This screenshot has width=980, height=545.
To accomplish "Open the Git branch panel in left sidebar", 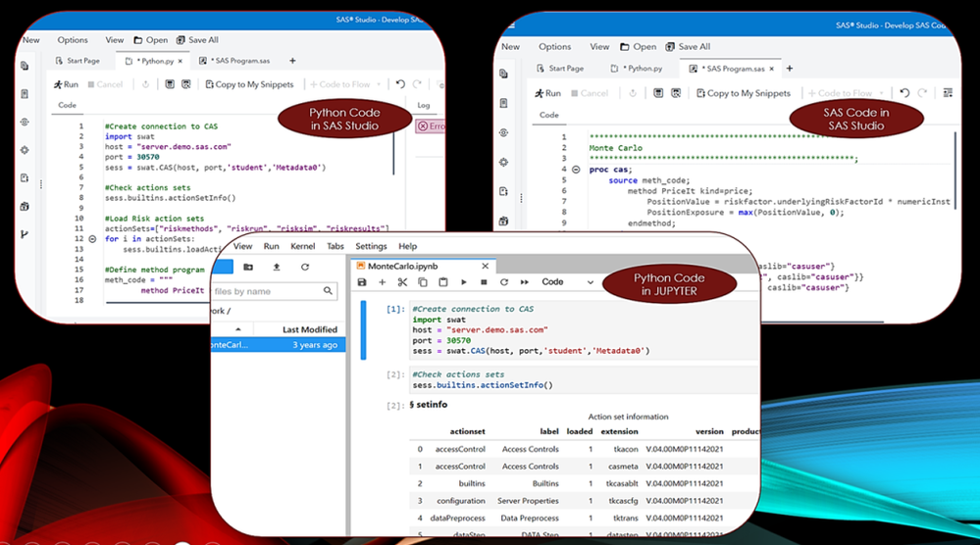I will pos(25,234).
